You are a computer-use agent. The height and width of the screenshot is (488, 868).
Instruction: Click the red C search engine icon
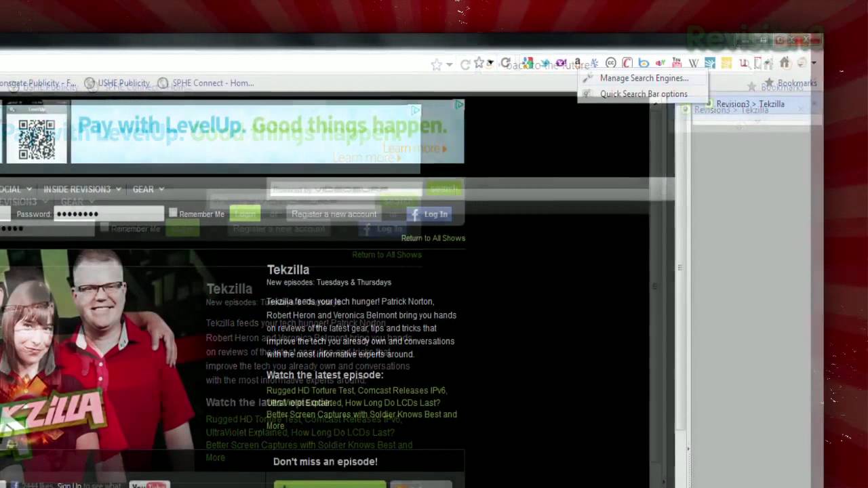627,63
